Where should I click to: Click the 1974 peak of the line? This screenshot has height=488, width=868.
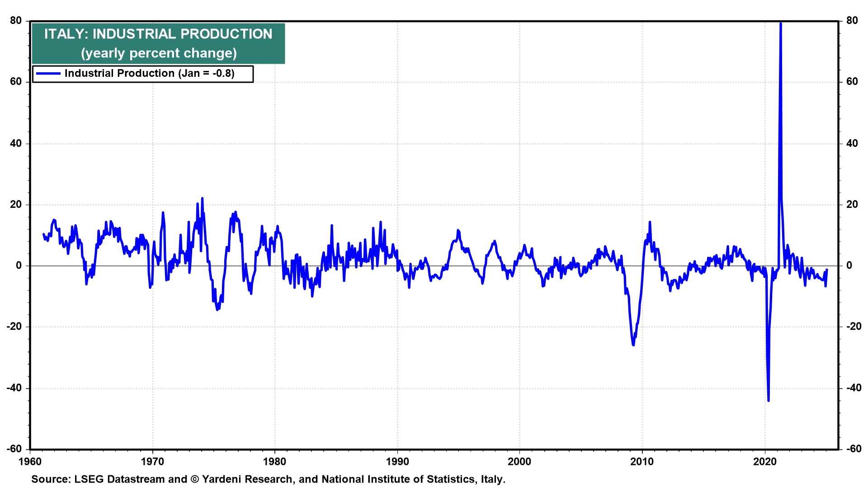(x=202, y=199)
